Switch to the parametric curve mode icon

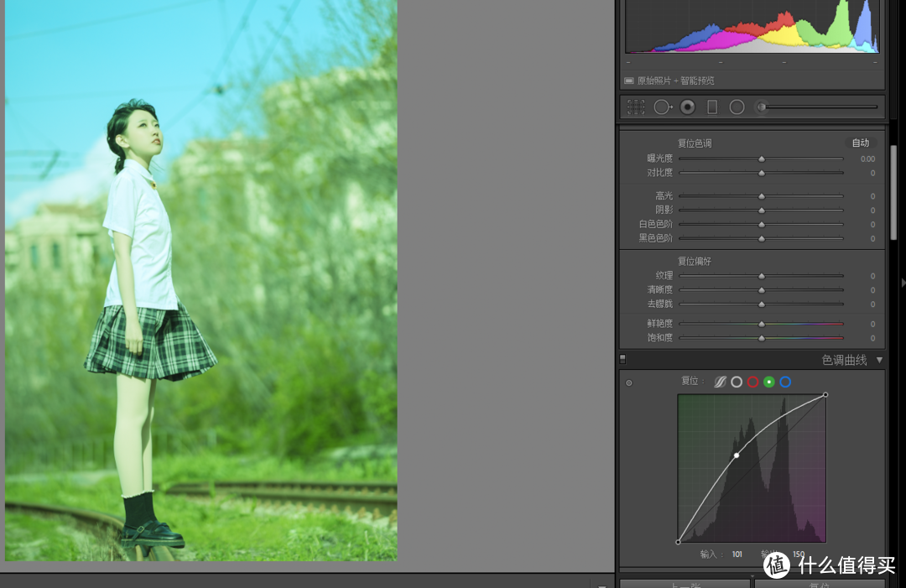720,382
